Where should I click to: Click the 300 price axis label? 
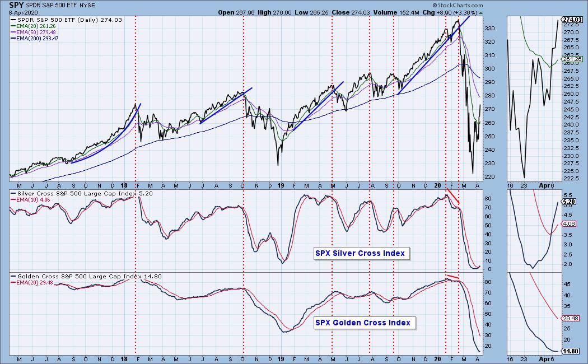[x=489, y=69]
